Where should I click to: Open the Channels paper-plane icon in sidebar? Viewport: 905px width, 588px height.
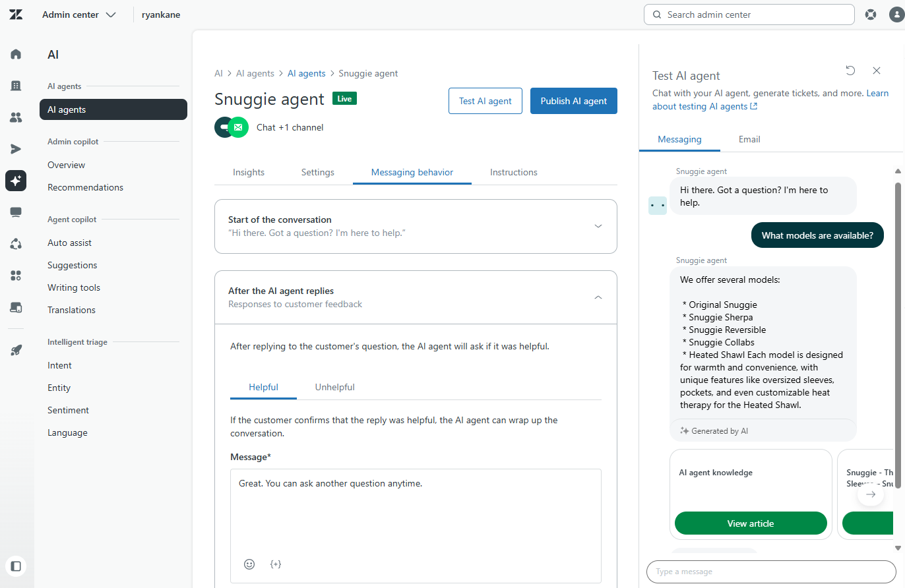click(x=16, y=149)
